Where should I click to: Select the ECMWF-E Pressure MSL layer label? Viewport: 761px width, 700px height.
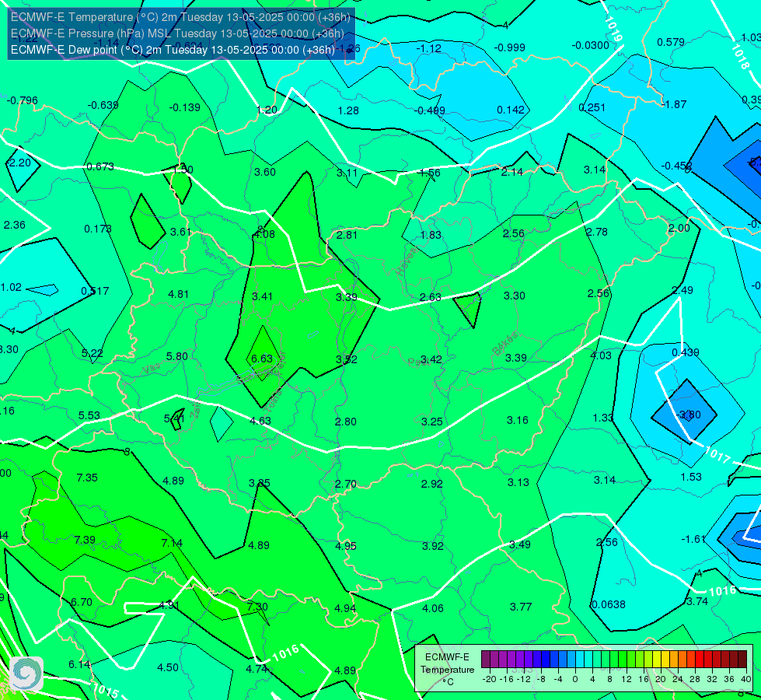click(x=177, y=33)
